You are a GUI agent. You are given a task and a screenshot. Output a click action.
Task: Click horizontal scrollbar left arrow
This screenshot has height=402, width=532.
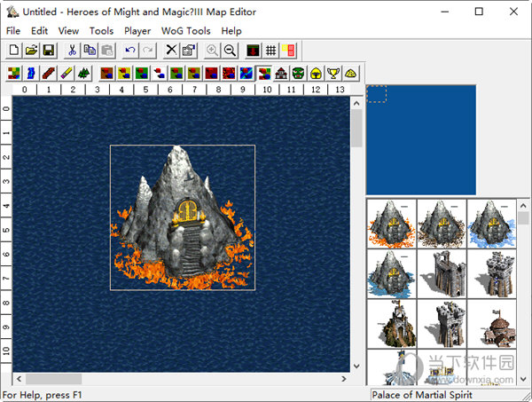pyautogui.click(x=19, y=379)
